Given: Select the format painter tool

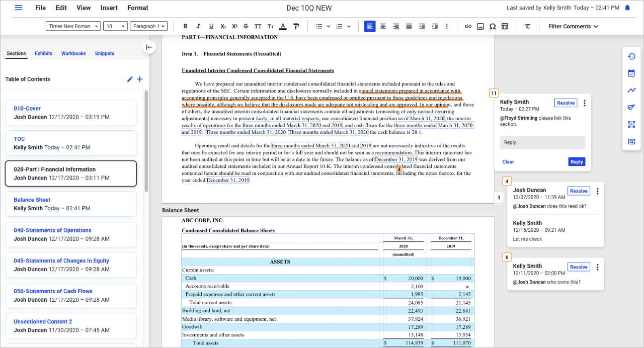Looking at the screenshot, I should coord(296,26).
